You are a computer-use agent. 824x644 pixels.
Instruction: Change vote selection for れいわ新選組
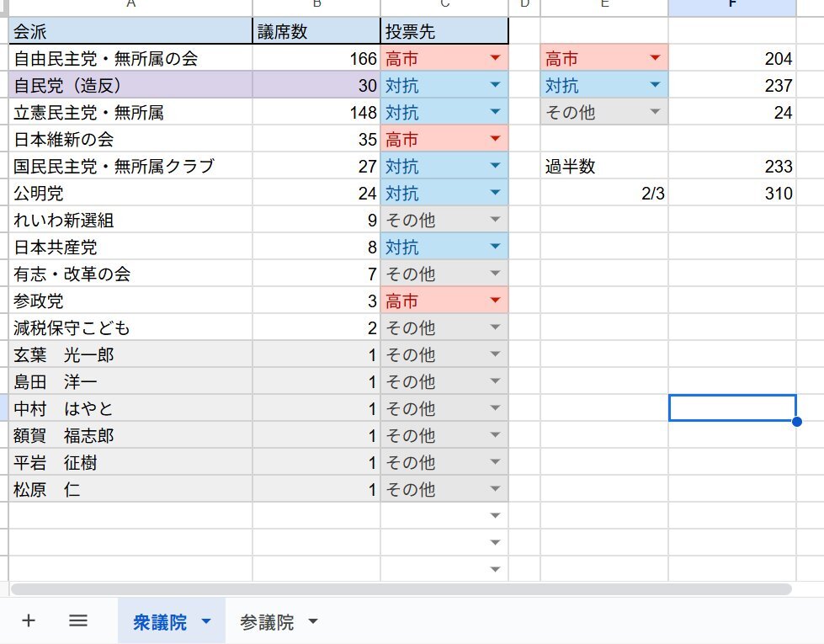(495, 220)
